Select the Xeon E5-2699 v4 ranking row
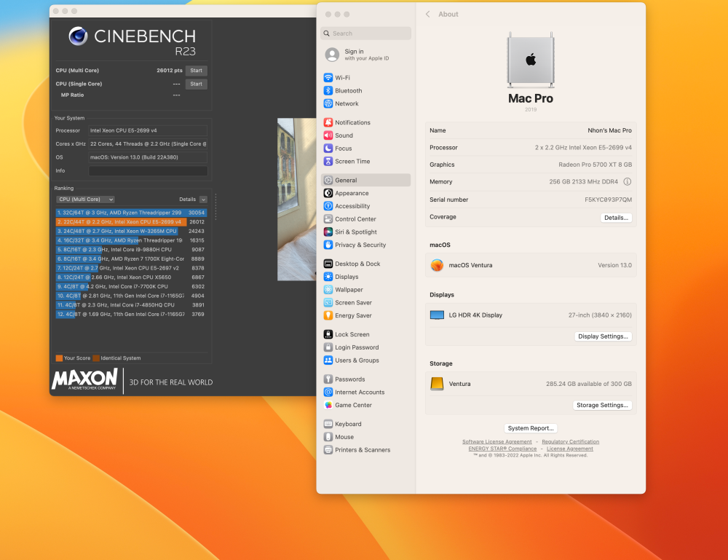This screenshot has height=560, width=728. [131, 222]
